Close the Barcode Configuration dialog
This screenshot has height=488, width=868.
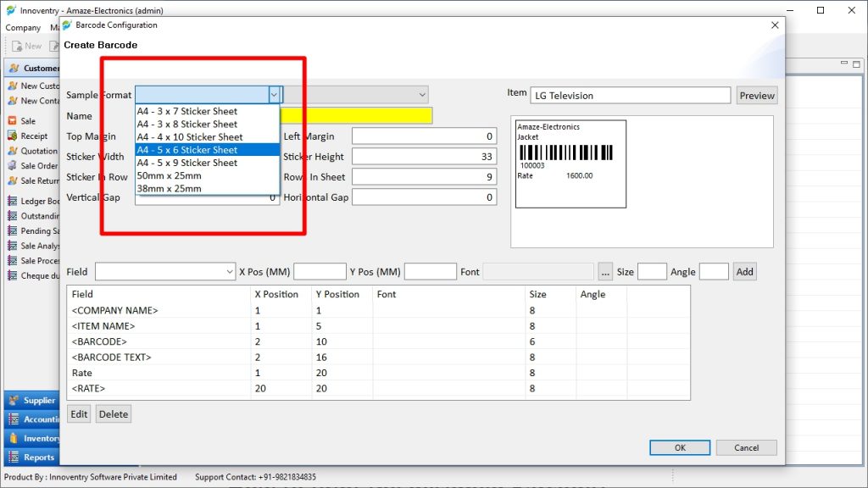click(775, 25)
